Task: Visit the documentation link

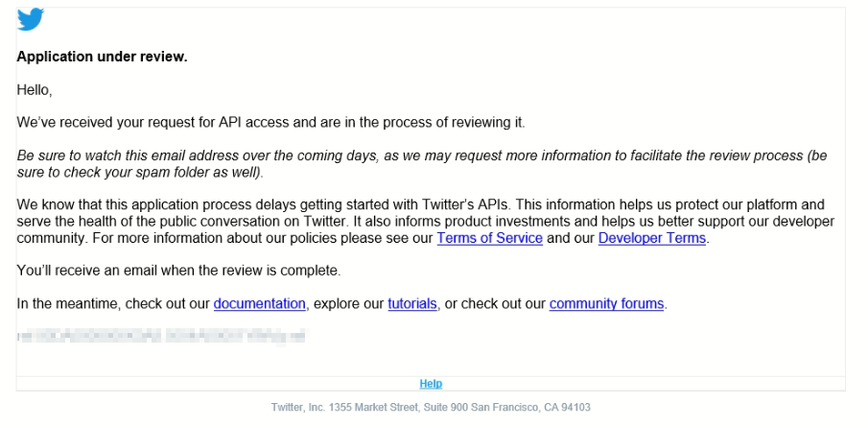Action: point(260,303)
